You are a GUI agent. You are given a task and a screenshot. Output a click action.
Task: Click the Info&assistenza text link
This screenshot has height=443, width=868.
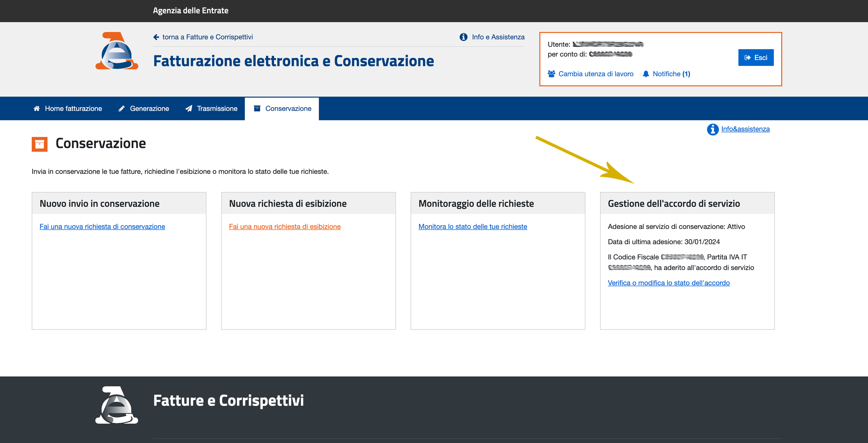745,129
